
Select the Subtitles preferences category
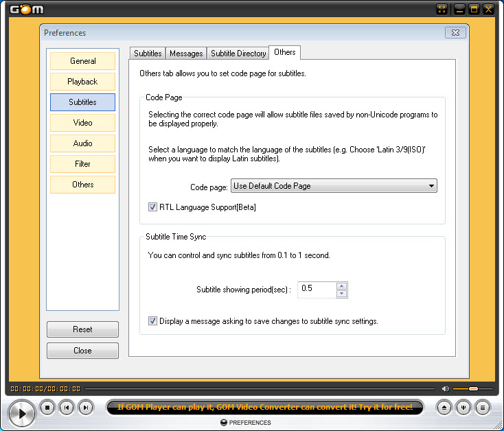point(82,102)
